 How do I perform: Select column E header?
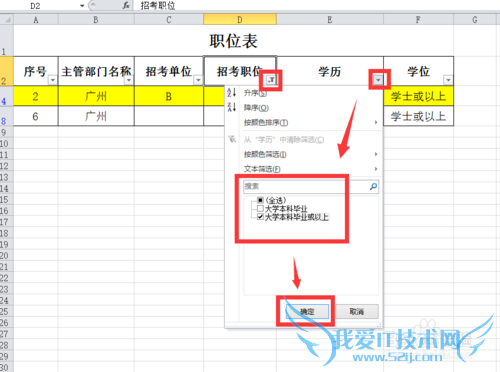(x=330, y=20)
